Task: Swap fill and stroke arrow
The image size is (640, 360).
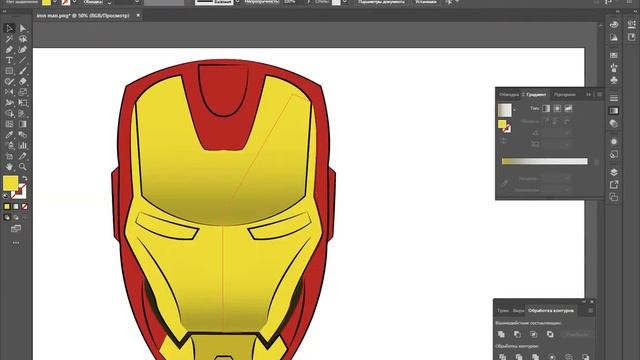Action: click(x=24, y=178)
